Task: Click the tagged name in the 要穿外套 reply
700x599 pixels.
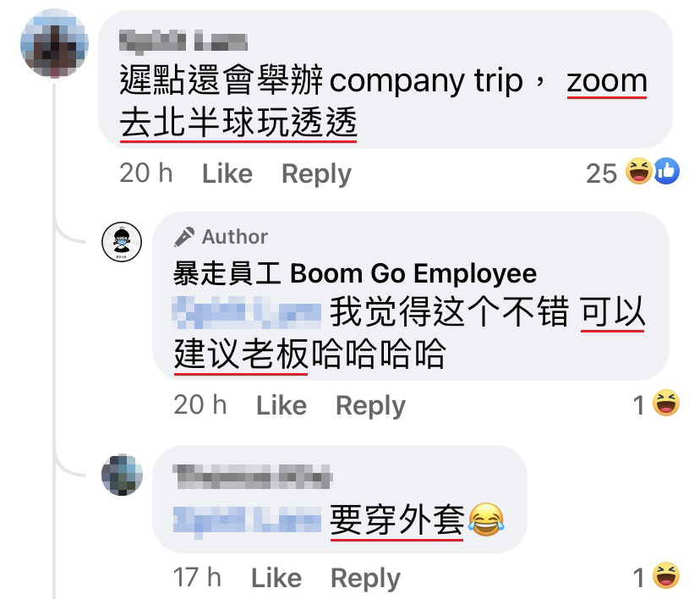Action: (x=247, y=519)
